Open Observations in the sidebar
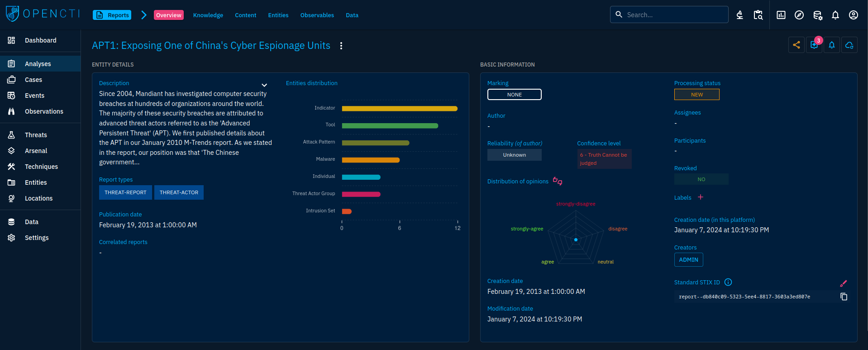This screenshot has height=350, width=868. coord(40,111)
